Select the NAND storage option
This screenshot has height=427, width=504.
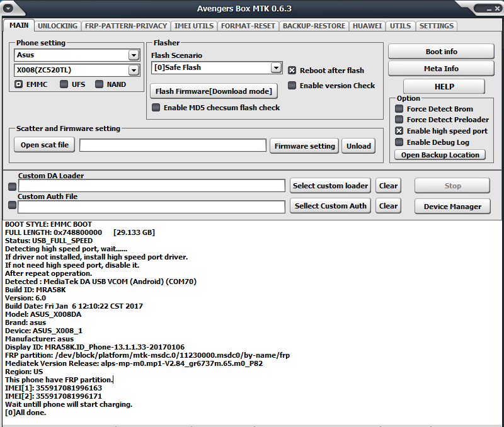(x=100, y=84)
